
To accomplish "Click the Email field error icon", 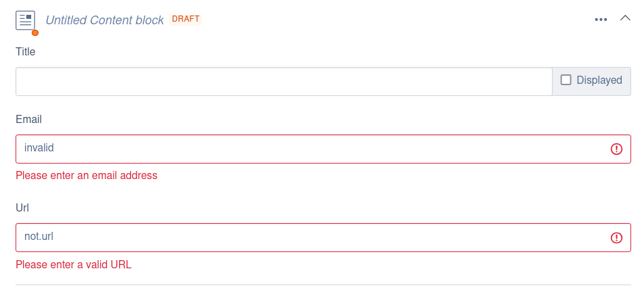I will pos(616,149).
